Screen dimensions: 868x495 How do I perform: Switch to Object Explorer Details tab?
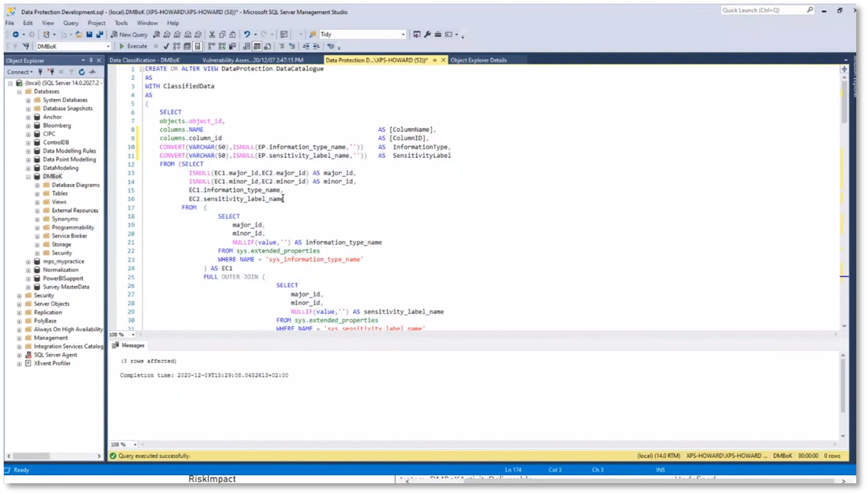[x=479, y=60]
